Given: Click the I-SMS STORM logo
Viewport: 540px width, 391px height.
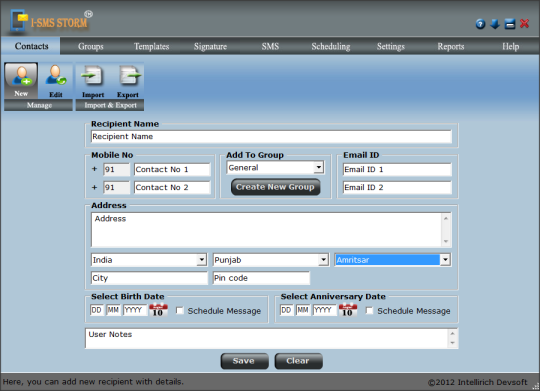Looking at the screenshot, I should click(x=52, y=21).
